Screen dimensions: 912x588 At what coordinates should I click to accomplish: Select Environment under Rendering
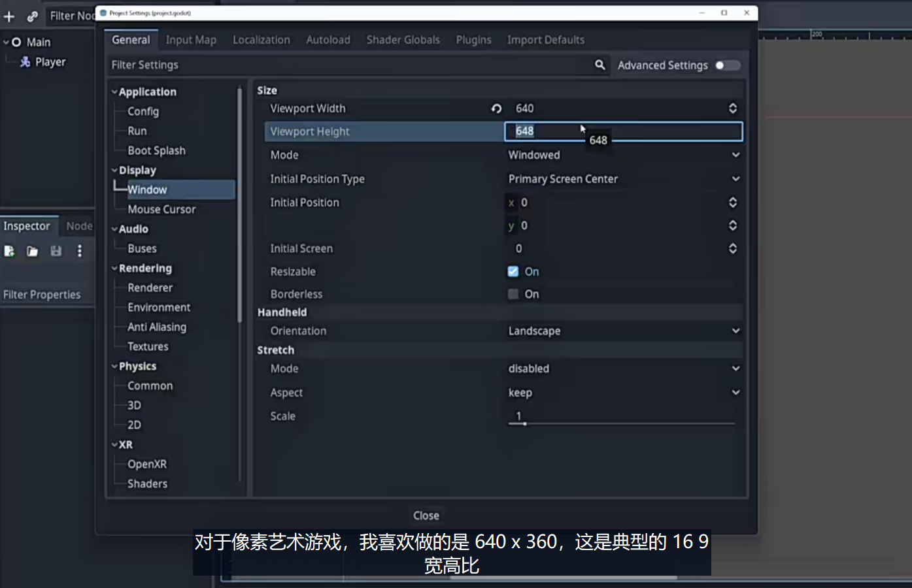point(159,308)
